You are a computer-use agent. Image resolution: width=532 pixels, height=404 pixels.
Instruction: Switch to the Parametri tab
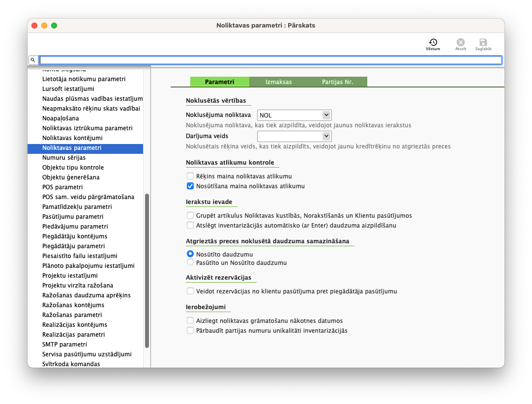pyautogui.click(x=219, y=82)
